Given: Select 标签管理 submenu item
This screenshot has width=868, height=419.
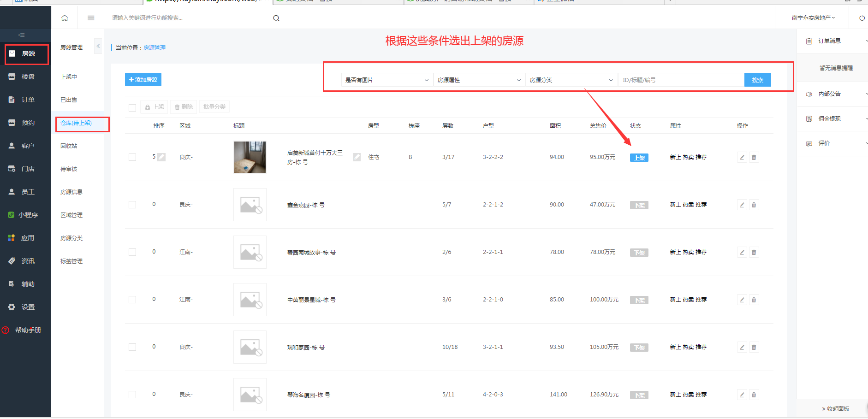Looking at the screenshot, I should click(x=71, y=261).
